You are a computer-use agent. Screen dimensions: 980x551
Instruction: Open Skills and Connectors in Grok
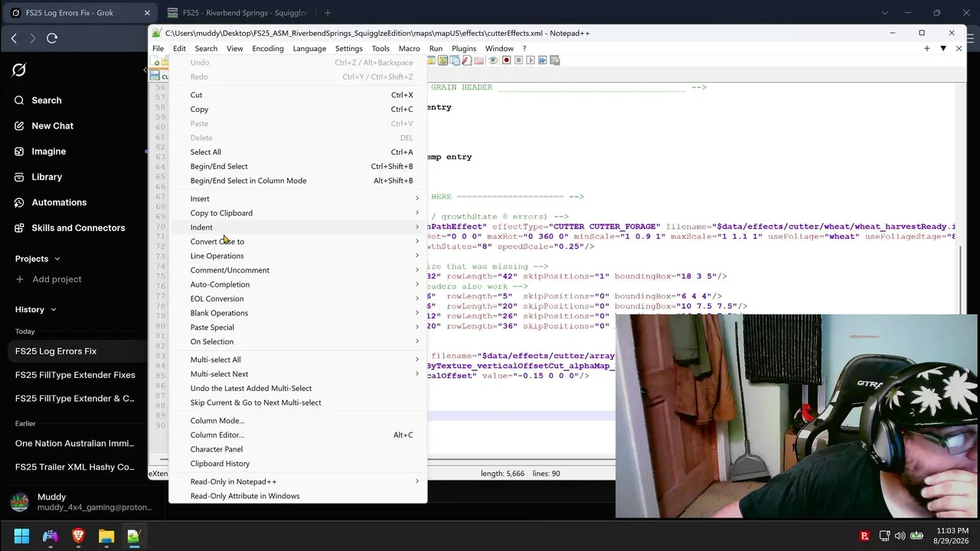(x=78, y=228)
